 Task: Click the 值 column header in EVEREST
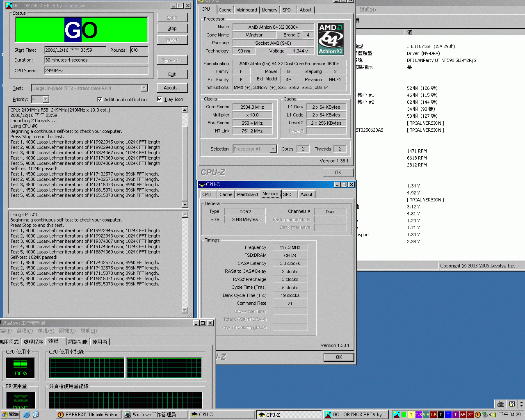pos(465,32)
